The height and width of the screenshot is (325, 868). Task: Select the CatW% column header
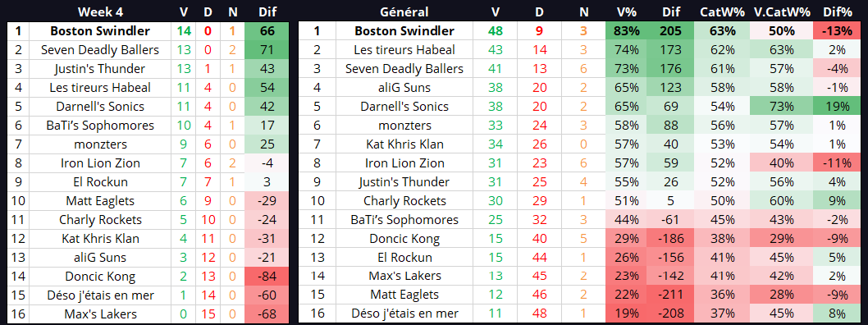pyautogui.click(x=721, y=11)
